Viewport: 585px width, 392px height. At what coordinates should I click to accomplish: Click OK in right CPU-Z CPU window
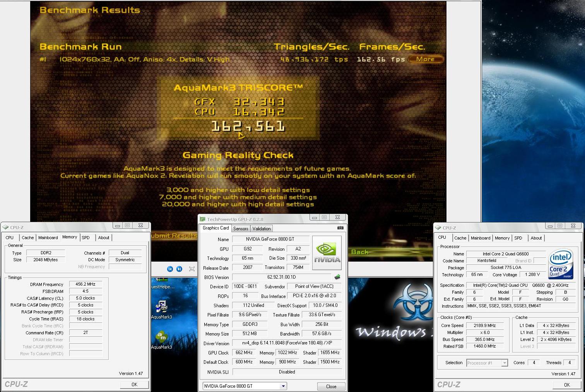[567, 385]
